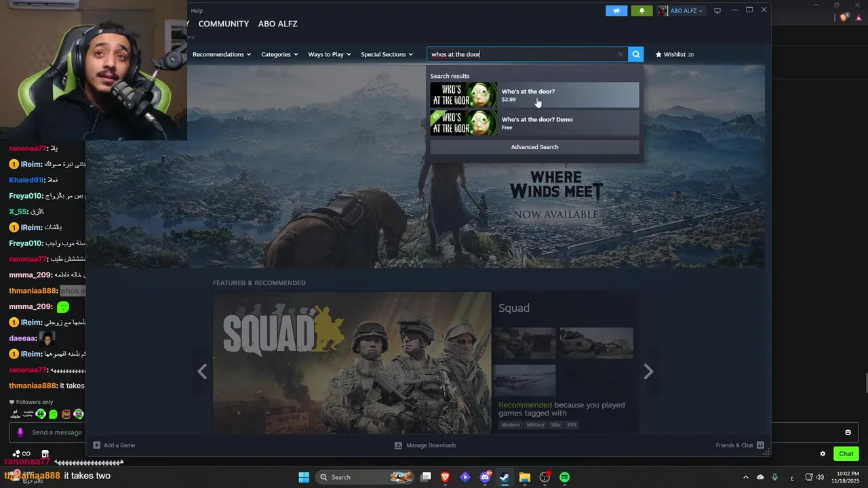Image resolution: width=868 pixels, height=488 pixels.
Task: Open the Help menu in Steam
Action: pos(197,11)
